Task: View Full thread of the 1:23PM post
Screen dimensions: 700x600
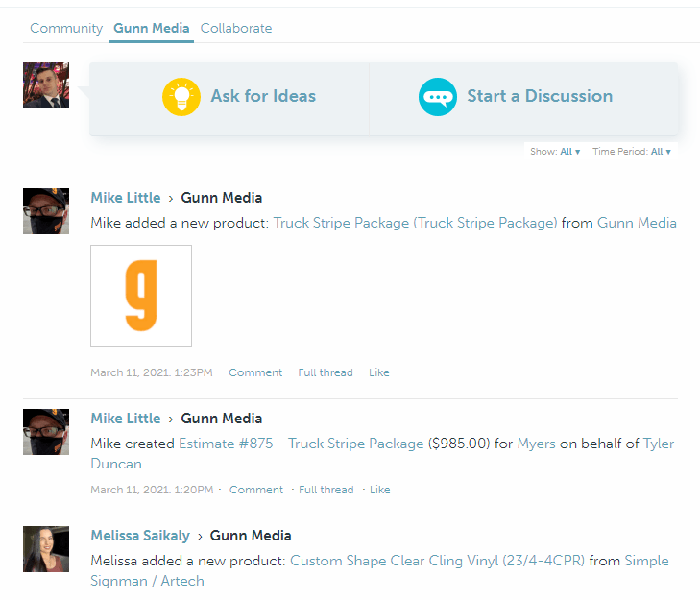Action: pos(326,372)
